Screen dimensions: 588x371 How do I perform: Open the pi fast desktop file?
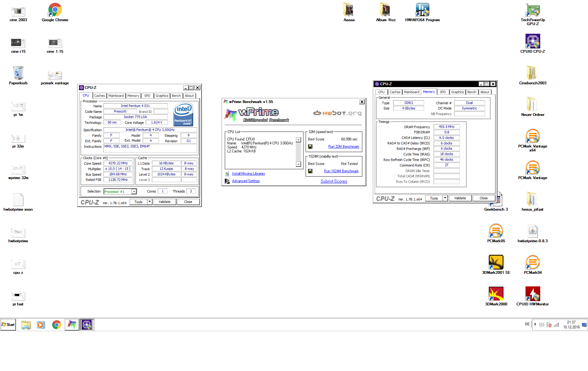[18, 298]
